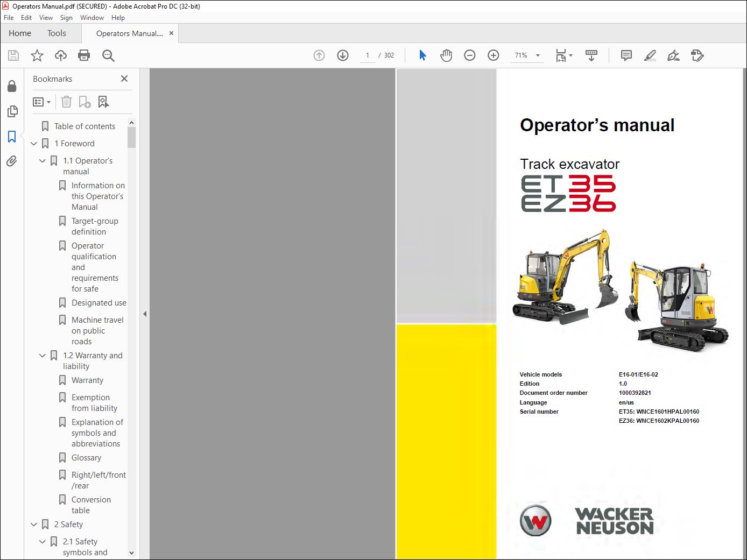
Task: Open the Warranty bookmark
Action: [87, 380]
